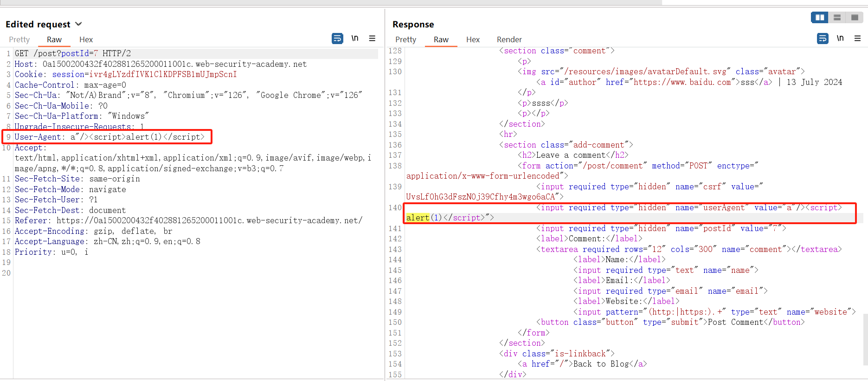Viewport: 868px width, 381px height.
Task: Expand the Edited request dropdown
Action: (78, 24)
